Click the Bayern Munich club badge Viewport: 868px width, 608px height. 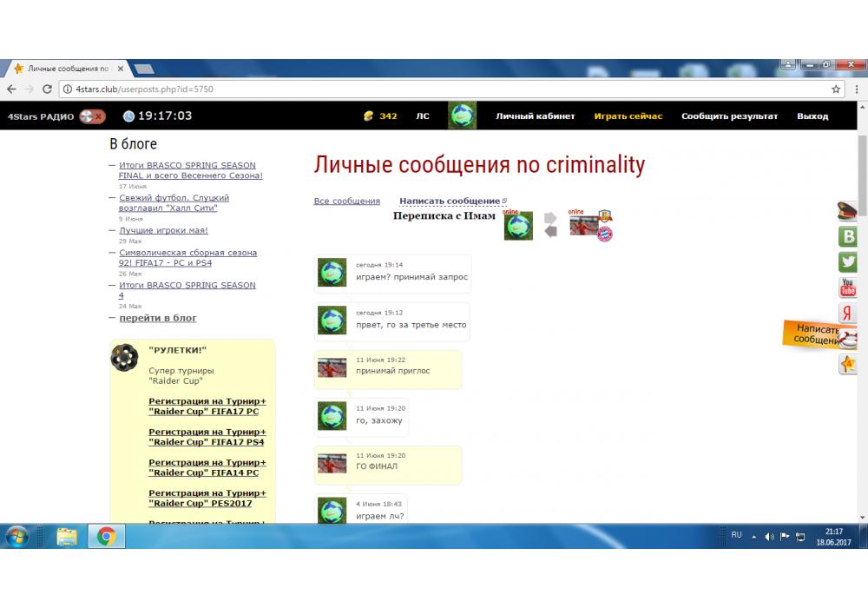[x=604, y=233]
